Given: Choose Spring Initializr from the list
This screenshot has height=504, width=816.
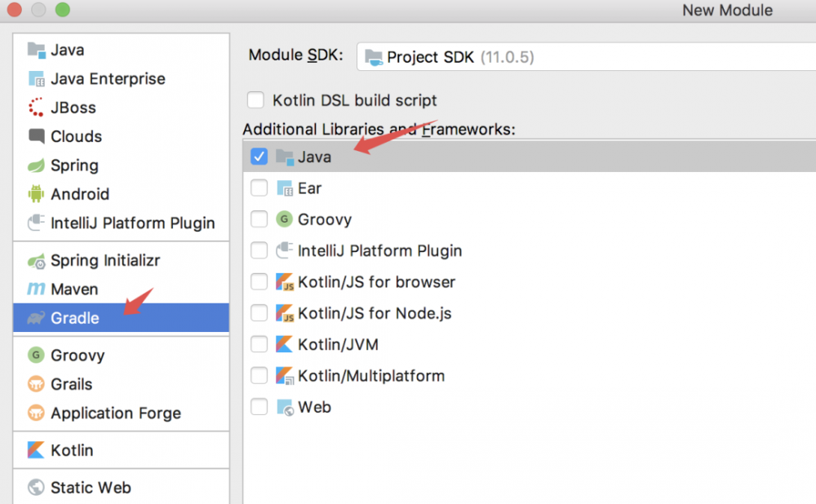Looking at the screenshot, I should point(105,261).
